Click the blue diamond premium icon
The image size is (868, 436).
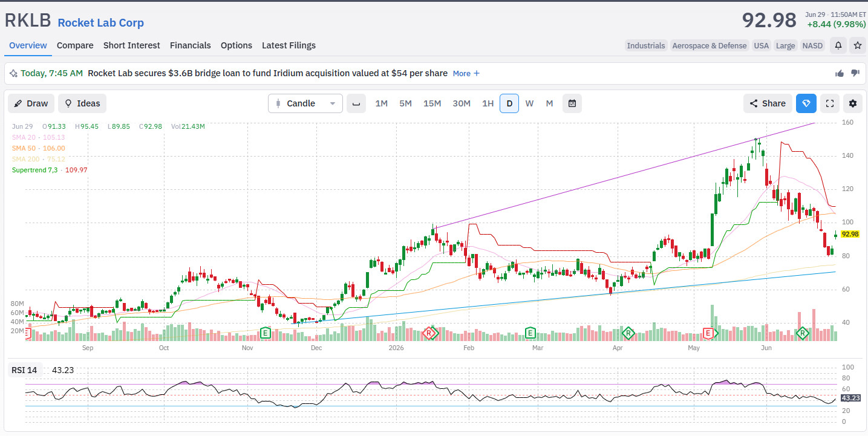pyautogui.click(x=806, y=103)
